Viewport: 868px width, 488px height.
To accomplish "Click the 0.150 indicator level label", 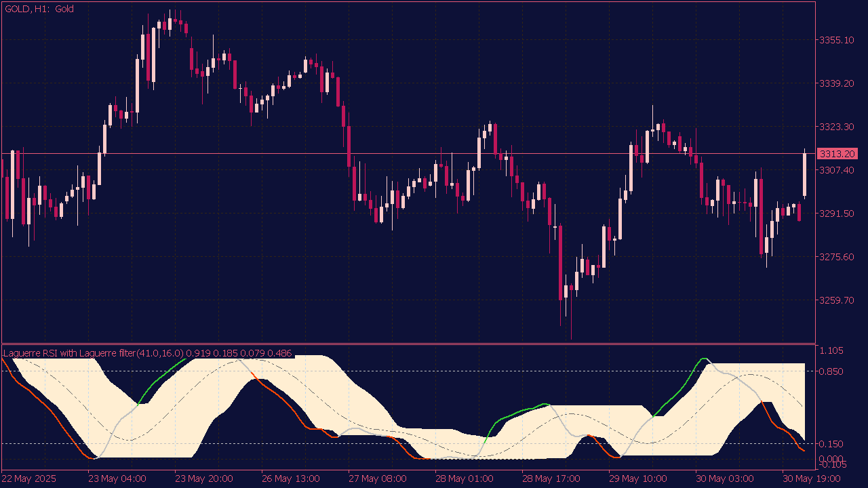I will 832,443.
